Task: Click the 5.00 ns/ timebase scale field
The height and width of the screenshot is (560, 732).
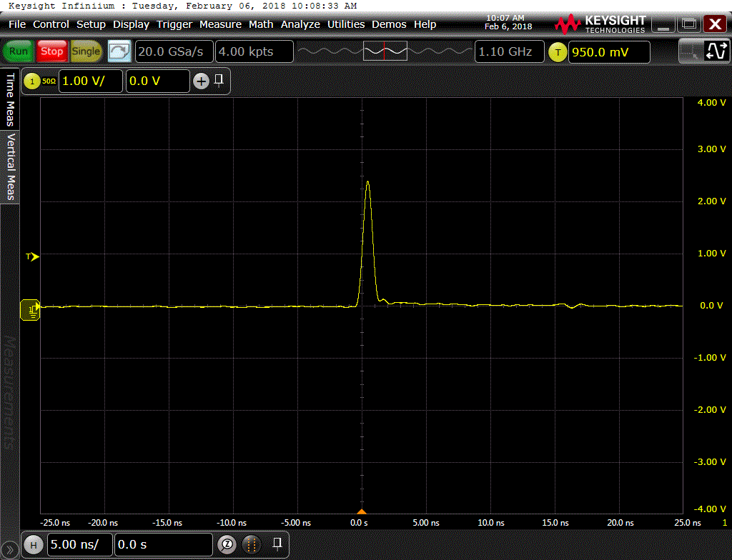Action: pyautogui.click(x=80, y=544)
